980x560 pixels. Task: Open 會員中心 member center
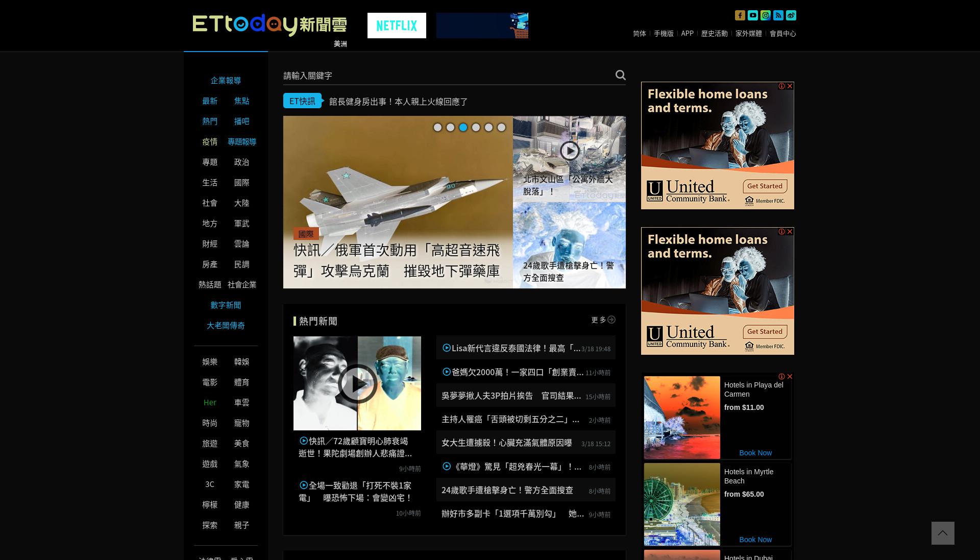coord(783,34)
